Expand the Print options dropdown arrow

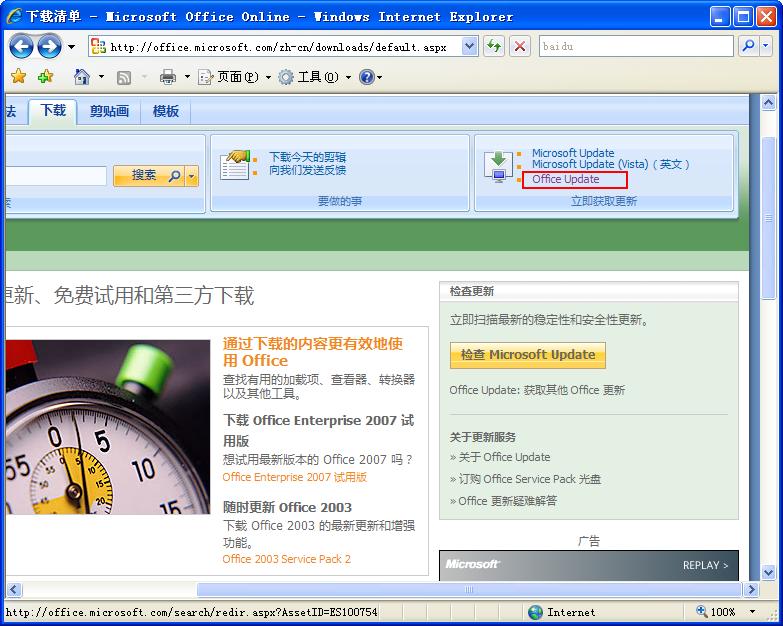pos(187,77)
